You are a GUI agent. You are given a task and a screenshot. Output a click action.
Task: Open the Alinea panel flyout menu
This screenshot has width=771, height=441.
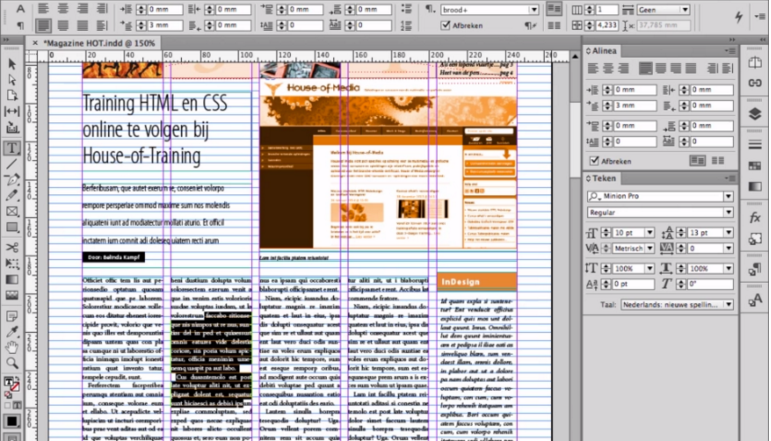coord(730,51)
